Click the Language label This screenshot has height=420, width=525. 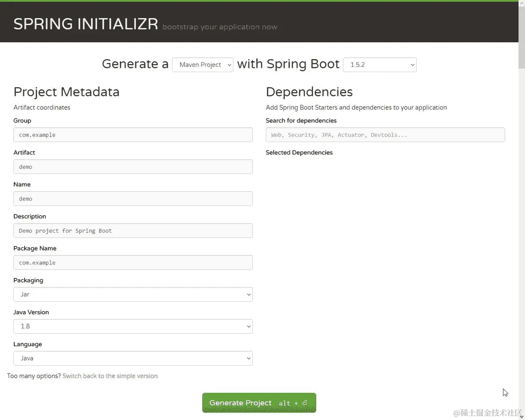[28, 344]
